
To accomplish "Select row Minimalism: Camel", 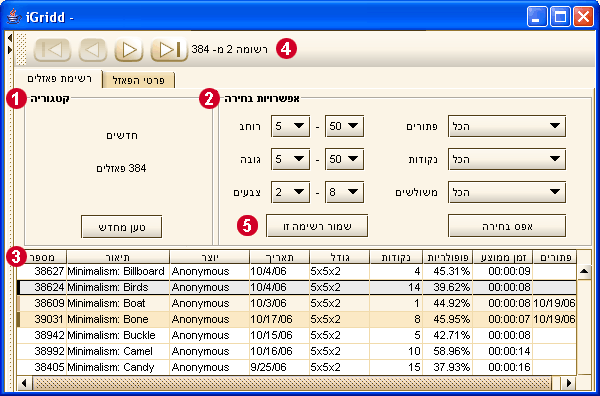I will [x=297, y=351].
